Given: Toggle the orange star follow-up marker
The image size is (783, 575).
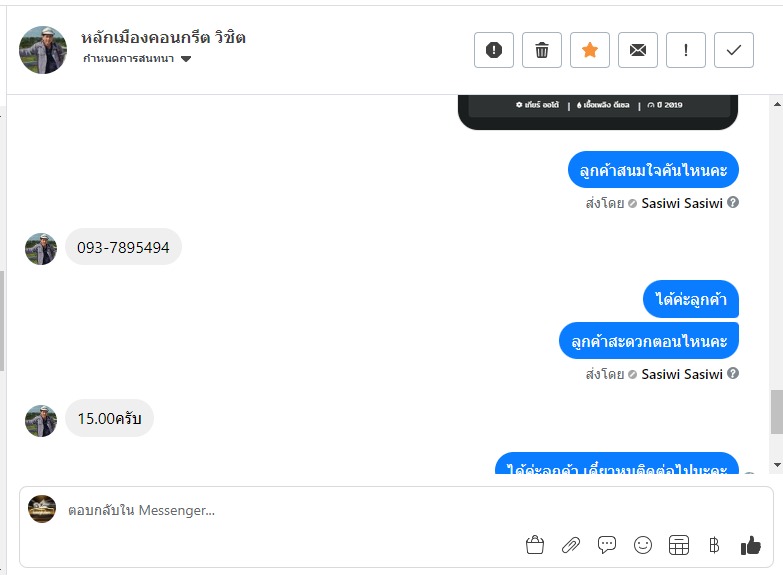Looking at the screenshot, I should [x=590, y=50].
